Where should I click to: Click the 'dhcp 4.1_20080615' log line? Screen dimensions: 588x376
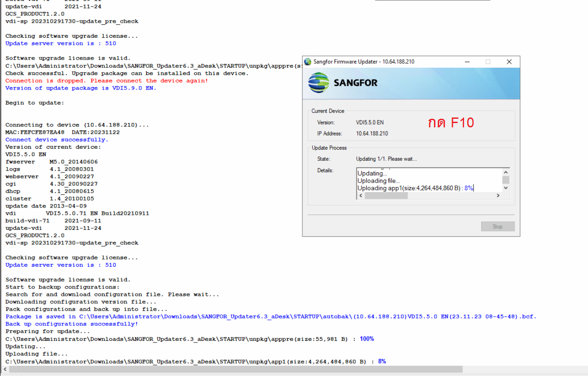pos(50,191)
